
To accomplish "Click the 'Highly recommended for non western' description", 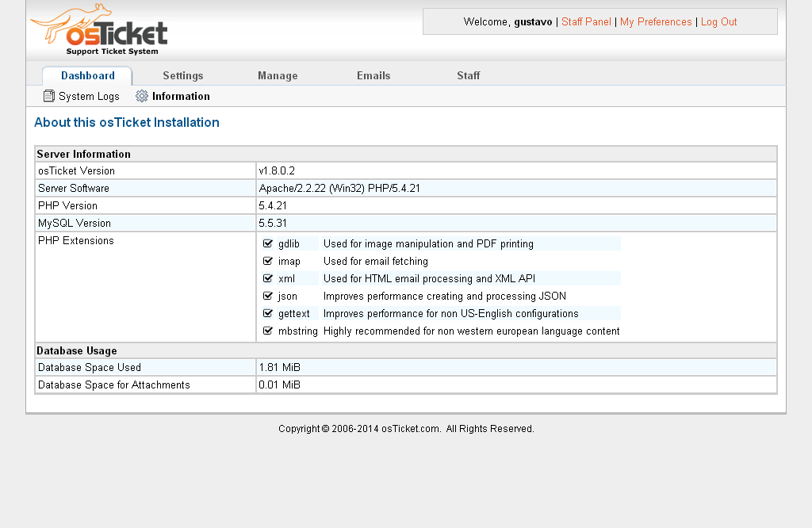I will point(471,331).
